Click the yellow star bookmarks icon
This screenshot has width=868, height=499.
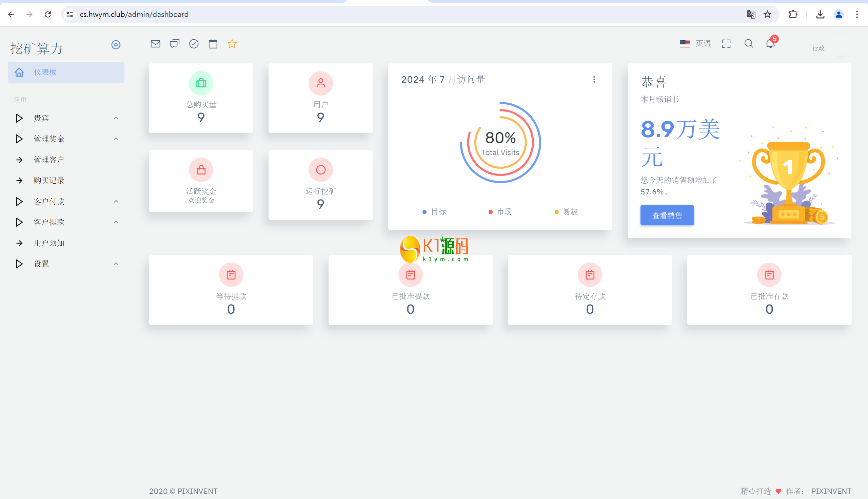232,44
